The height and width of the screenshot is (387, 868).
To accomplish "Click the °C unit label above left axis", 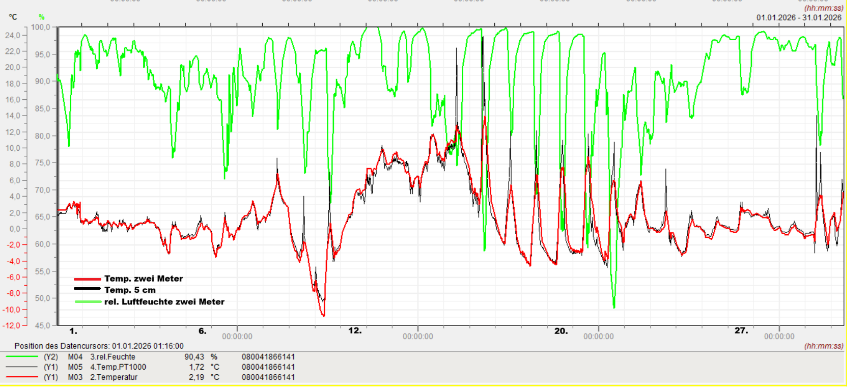I will (x=13, y=17).
